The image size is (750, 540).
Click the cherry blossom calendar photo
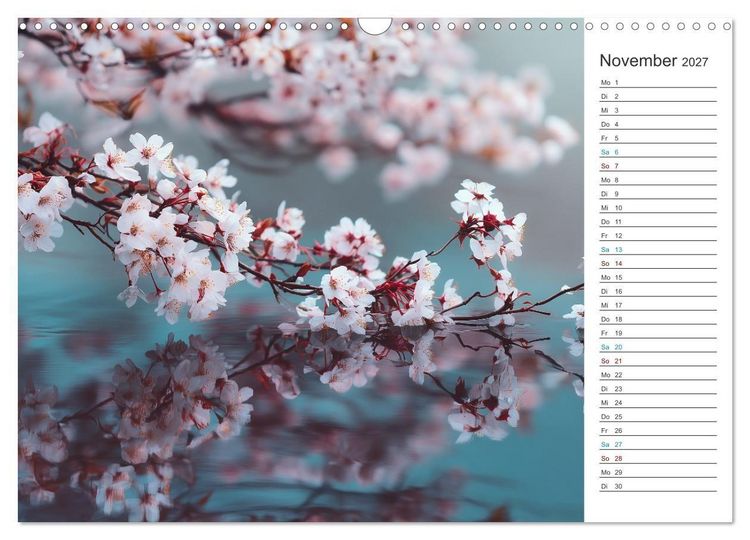point(301,270)
